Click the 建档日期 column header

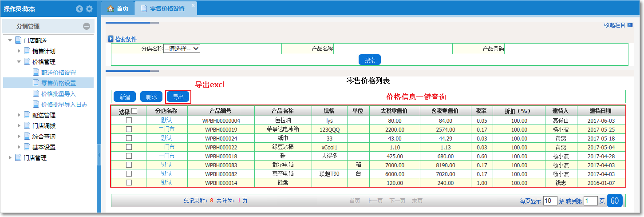pos(601,111)
